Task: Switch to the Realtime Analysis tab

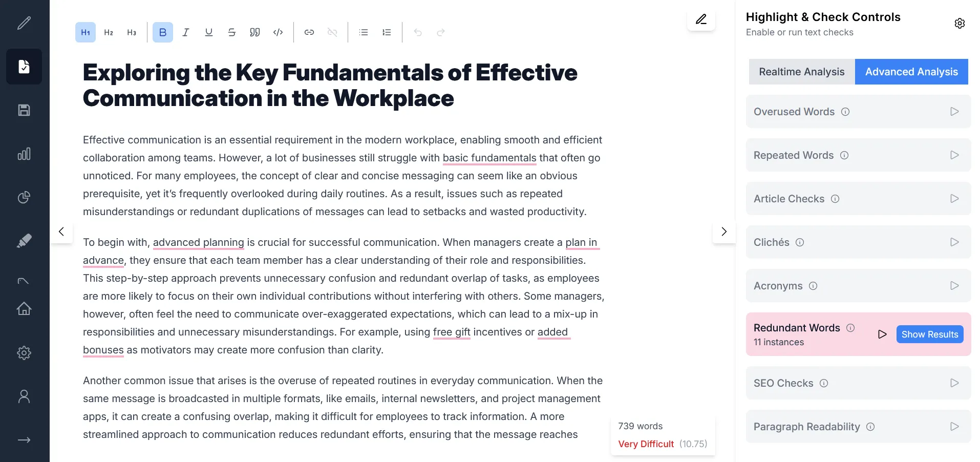Action: (x=801, y=72)
